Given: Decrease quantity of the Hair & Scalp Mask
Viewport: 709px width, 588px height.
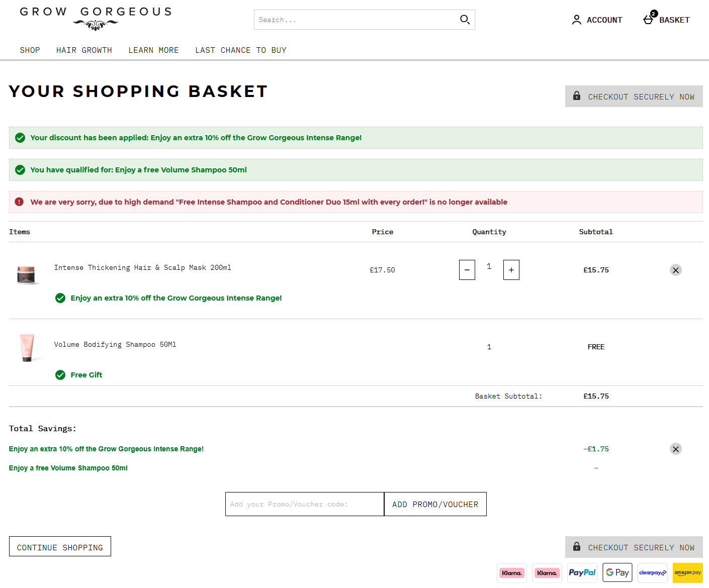Looking at the screenshot, I should coord(467,270).
